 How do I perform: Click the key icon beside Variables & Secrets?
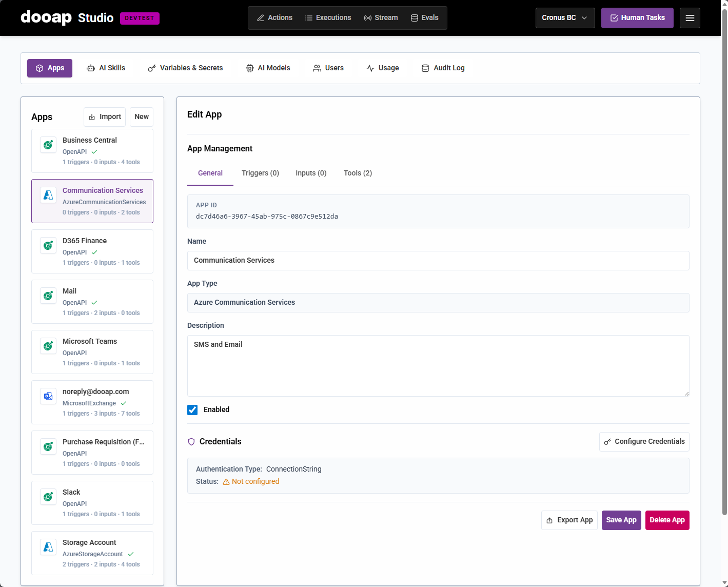(x=152, y=68)
